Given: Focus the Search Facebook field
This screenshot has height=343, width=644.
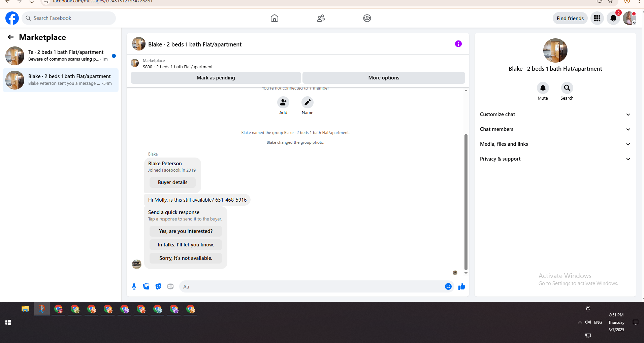Looking at the screenshot, I should 69,18.
